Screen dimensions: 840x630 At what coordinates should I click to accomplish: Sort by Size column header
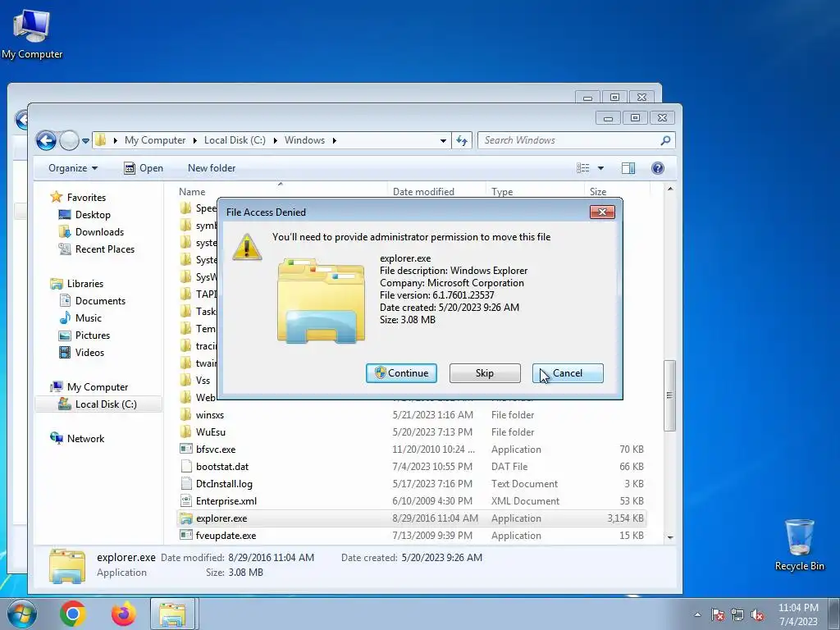617,191
